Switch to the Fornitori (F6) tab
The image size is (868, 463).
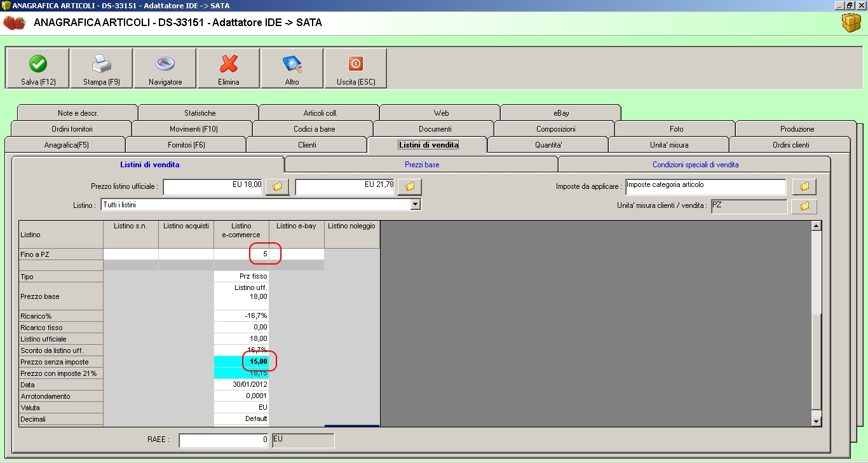186,145
